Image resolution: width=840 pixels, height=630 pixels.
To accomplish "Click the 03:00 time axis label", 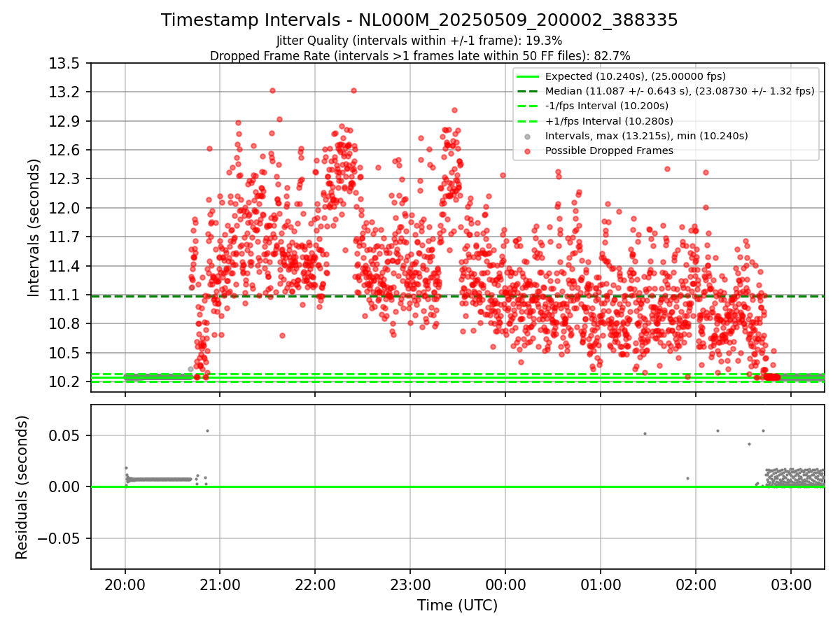I will (x=791, y=584).
